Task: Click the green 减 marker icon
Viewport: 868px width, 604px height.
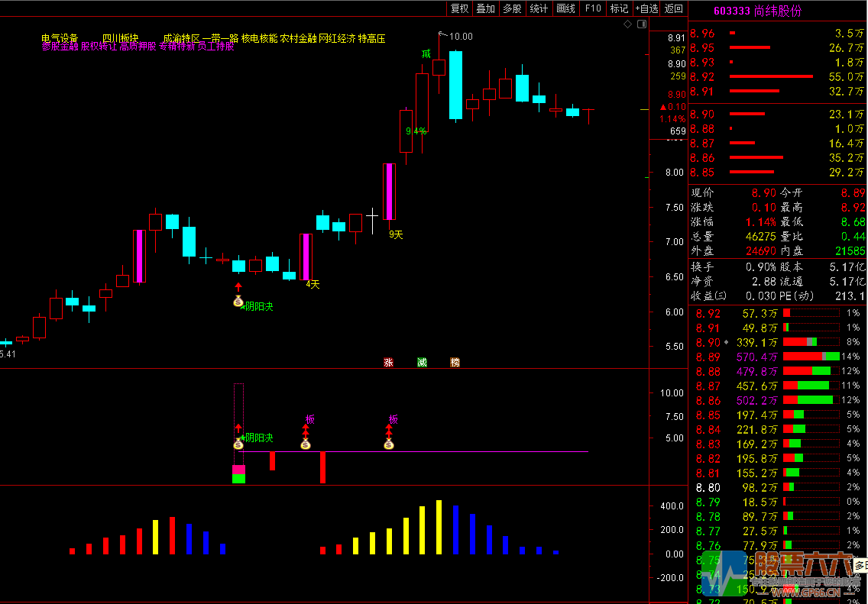Action: click(x=422, y=362)
